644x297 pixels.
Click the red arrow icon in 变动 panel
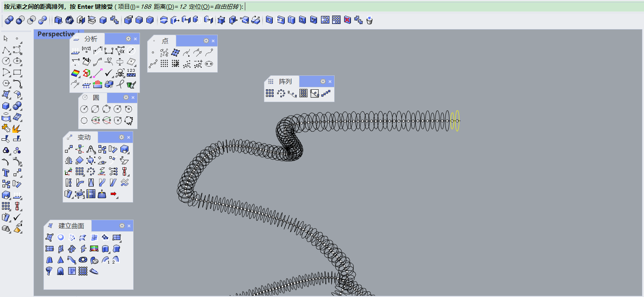click(114, 194)
